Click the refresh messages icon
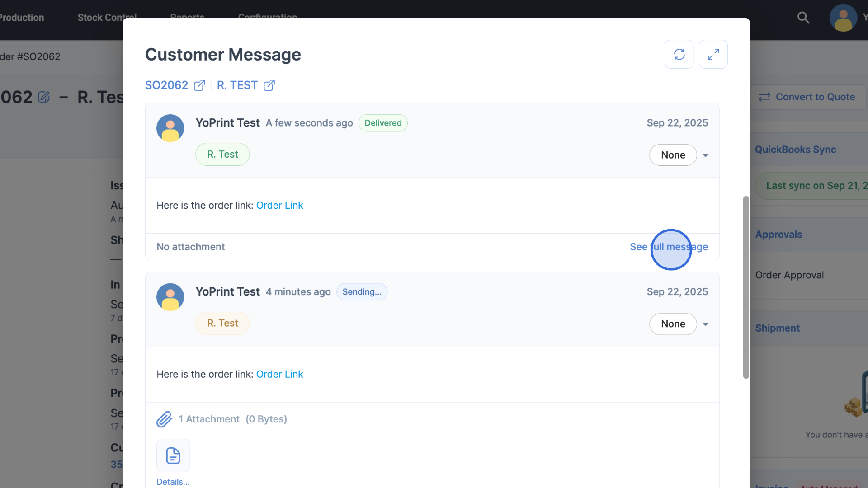Screen dimensions: 868x488 pos(679,54)
